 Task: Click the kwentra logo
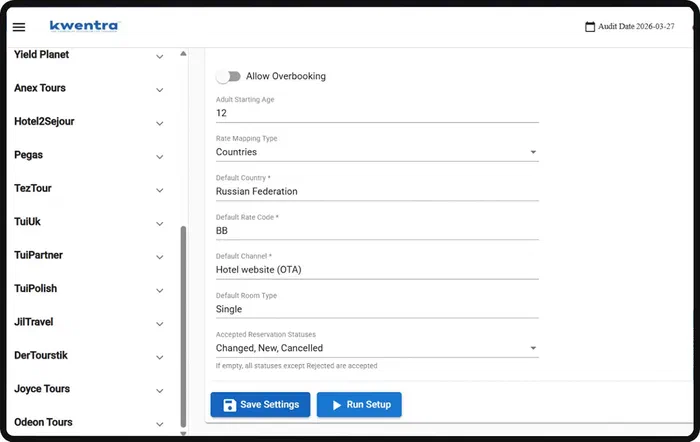point(84,26)
